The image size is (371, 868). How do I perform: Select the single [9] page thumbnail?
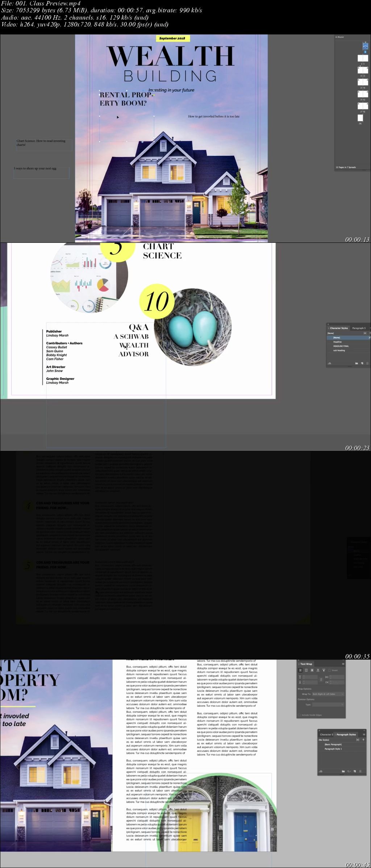point(360,118)
